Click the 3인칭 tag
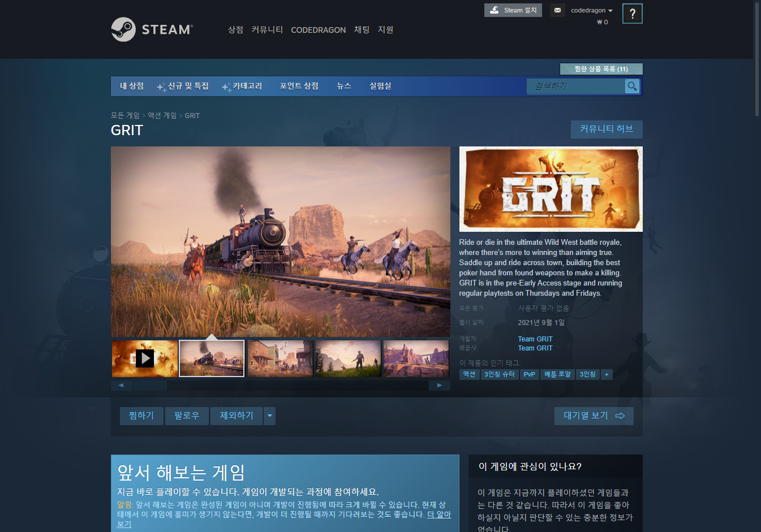This screenshot has width=761, height=532. pyautogui.click(x=588, y=374)
